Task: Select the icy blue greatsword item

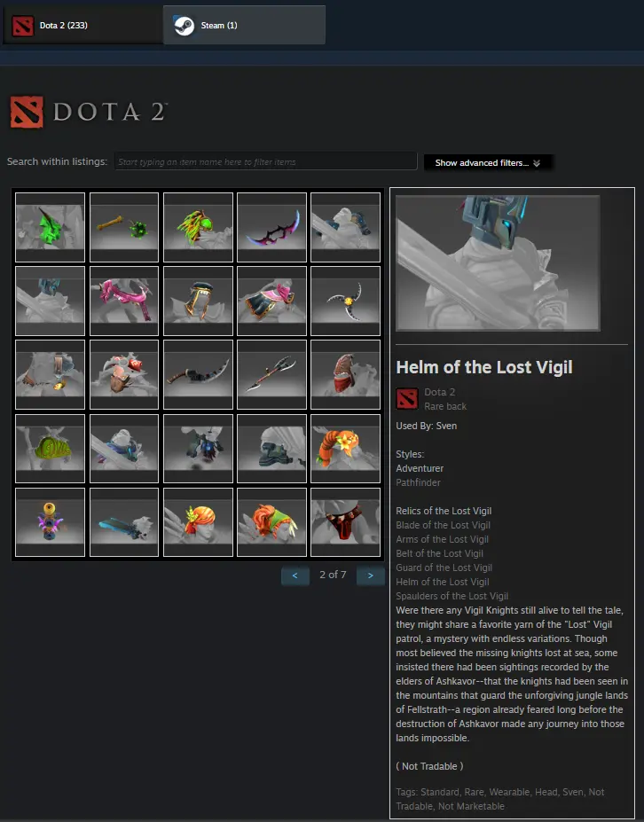Action: [124, 522]
